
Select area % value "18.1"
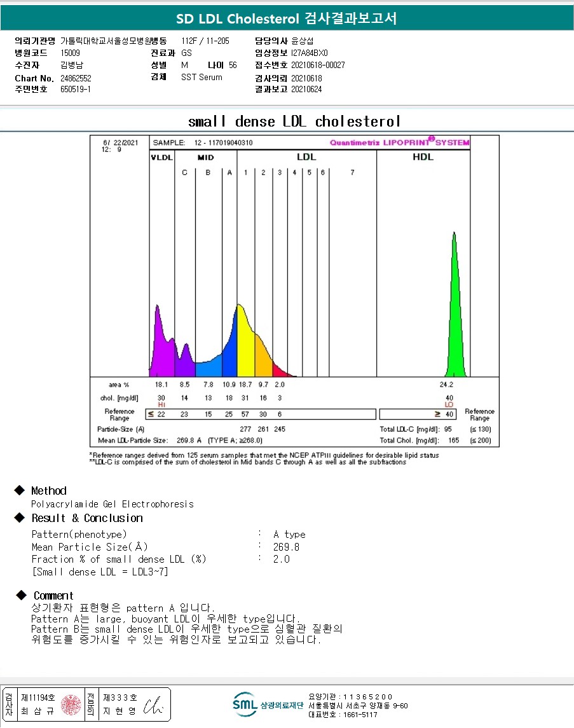click(x=161, y=385)
